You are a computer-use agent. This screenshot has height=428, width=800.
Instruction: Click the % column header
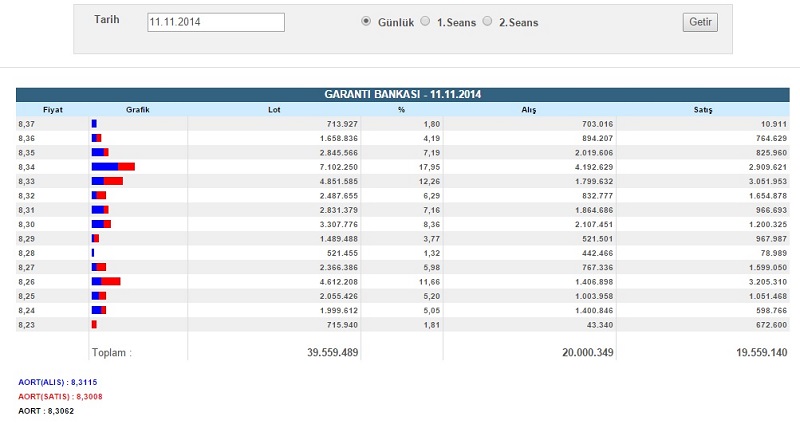click(x=402, y=110)
